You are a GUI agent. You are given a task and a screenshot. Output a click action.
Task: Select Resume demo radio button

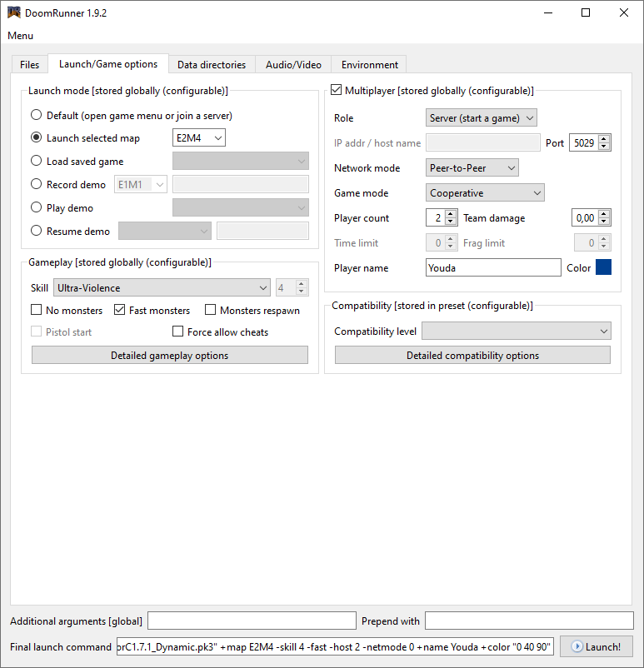click(x=36, y=231)
